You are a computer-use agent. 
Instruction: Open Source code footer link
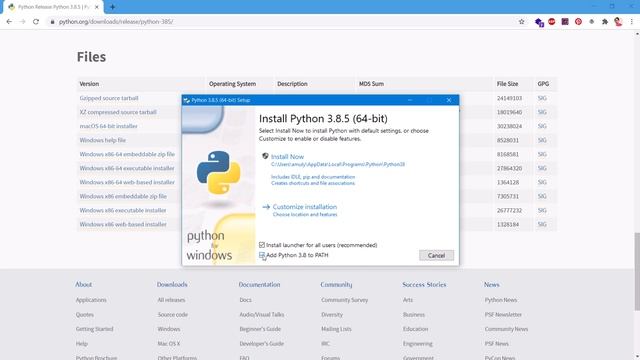[x=173, y=315]
